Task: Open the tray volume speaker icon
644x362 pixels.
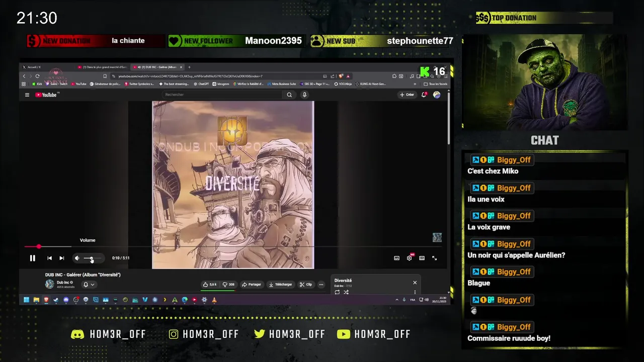Action: tap(427, 300)
